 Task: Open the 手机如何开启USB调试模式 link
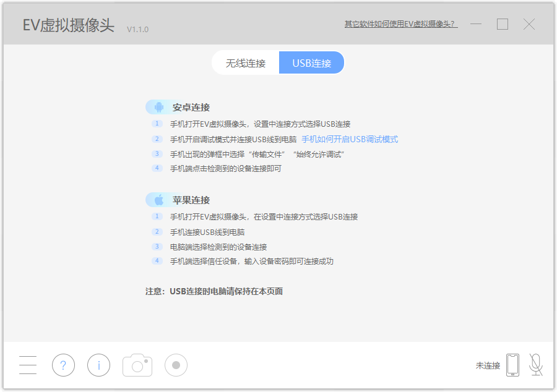pyautogui.click(x=348, y=139)
